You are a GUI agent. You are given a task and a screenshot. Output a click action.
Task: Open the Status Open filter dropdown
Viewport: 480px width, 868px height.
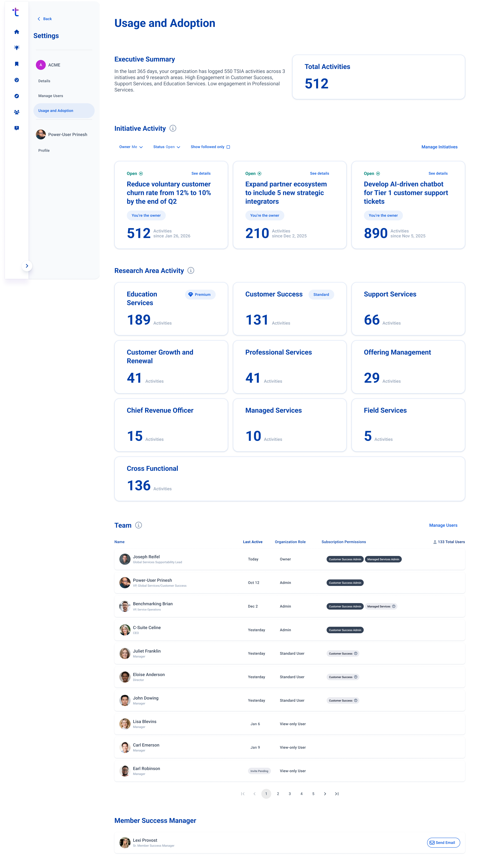[x=167, y=147]
